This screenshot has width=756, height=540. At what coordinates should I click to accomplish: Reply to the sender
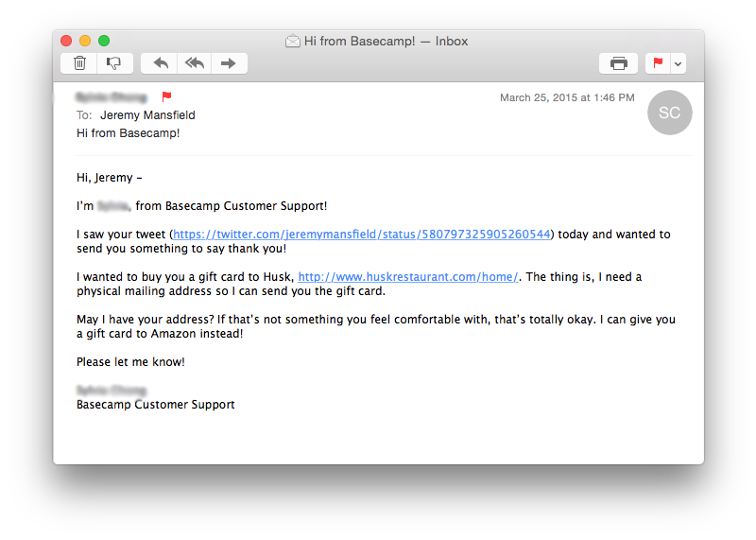click(161, 63)
